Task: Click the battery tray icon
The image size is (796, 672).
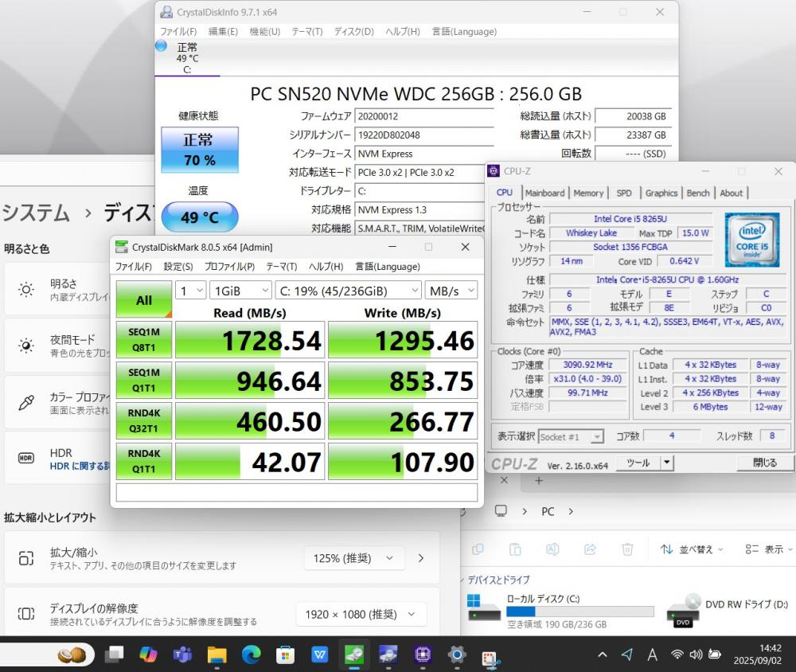Action: pyautogui.click(x=715, y=654)
